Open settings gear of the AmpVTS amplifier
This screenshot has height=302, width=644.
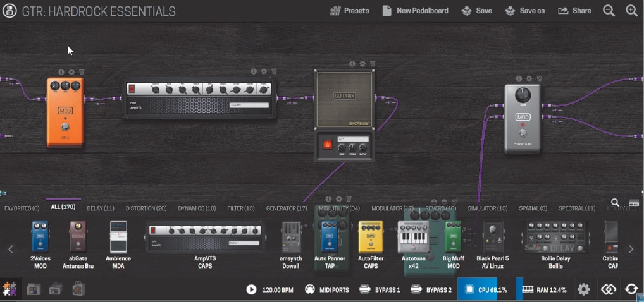(264, 71)
